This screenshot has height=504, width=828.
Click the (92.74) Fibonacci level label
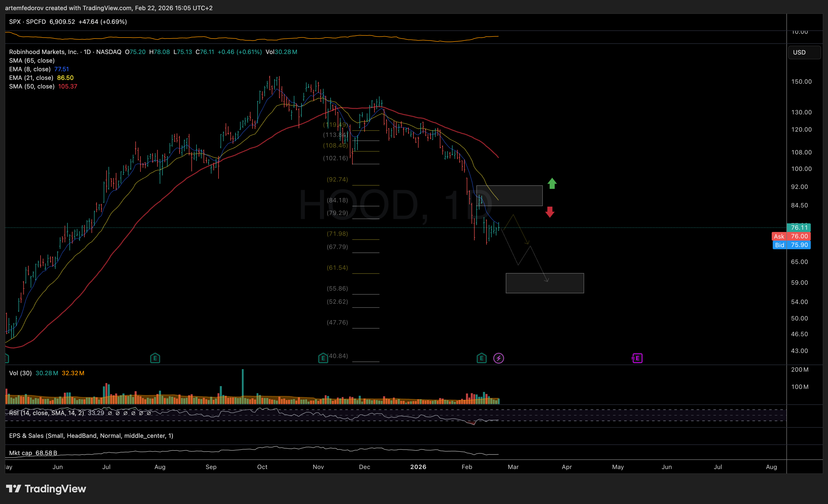click(x=337, y=179)
